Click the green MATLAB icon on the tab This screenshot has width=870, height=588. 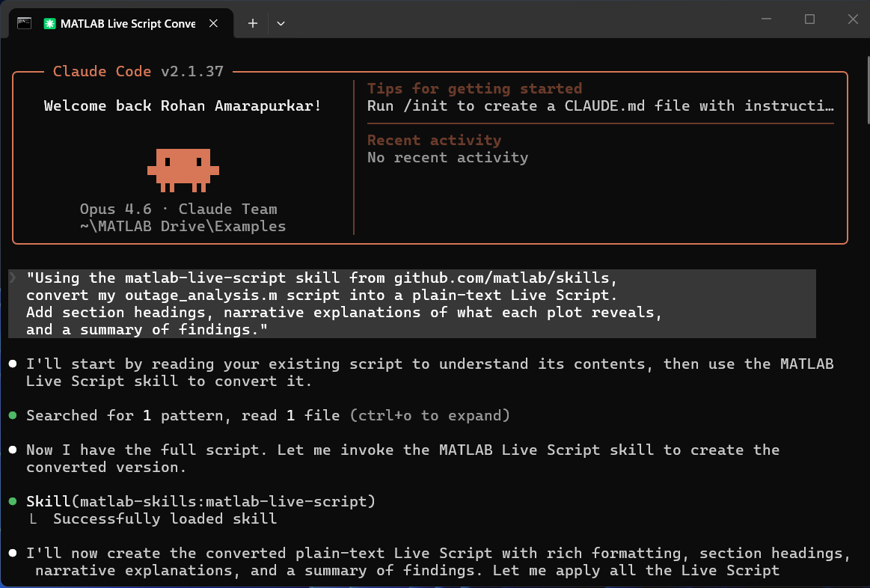pyautogui.click(x=50, y=23)
